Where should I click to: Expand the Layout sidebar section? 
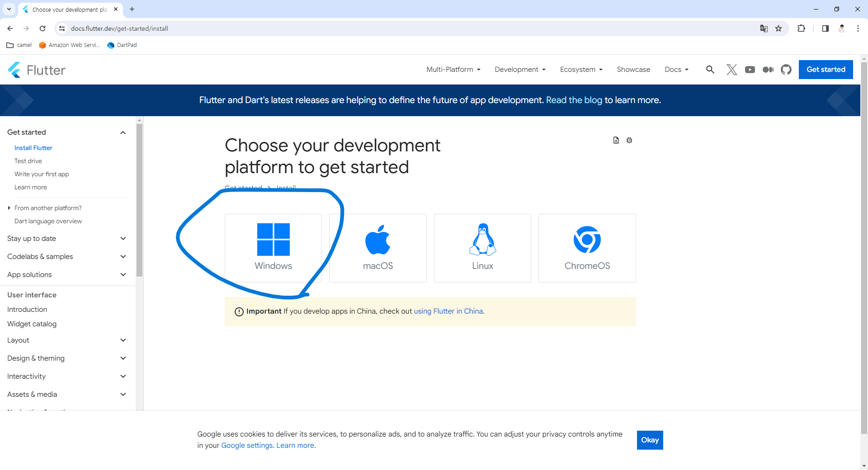pos(123,340)
